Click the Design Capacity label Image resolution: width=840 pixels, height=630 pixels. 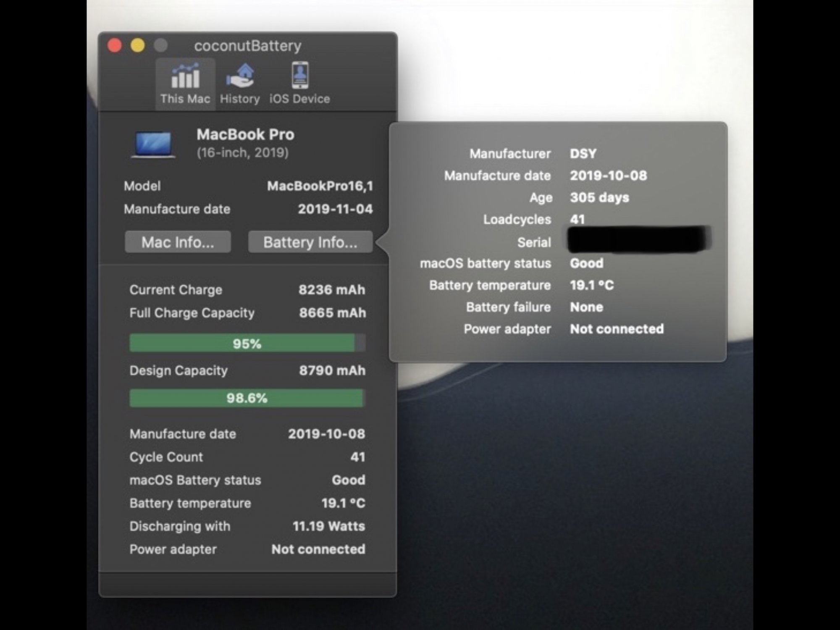tap(178, 370)
